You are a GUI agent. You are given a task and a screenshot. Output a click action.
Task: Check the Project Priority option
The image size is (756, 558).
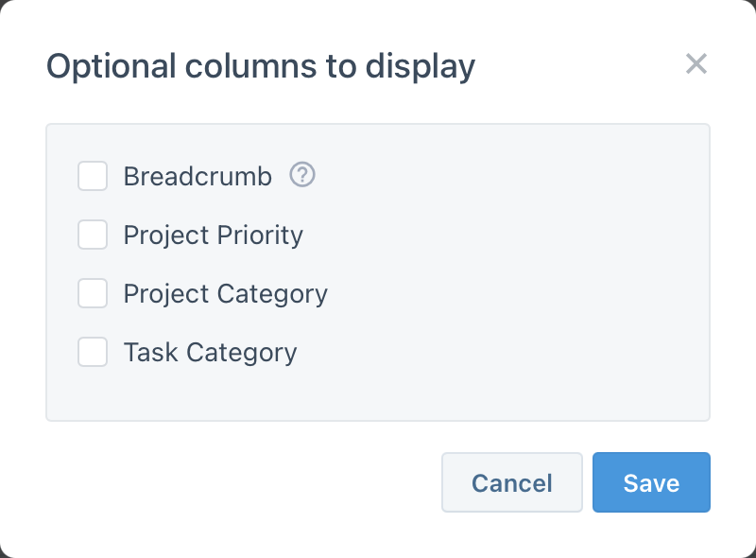(92, 235)
